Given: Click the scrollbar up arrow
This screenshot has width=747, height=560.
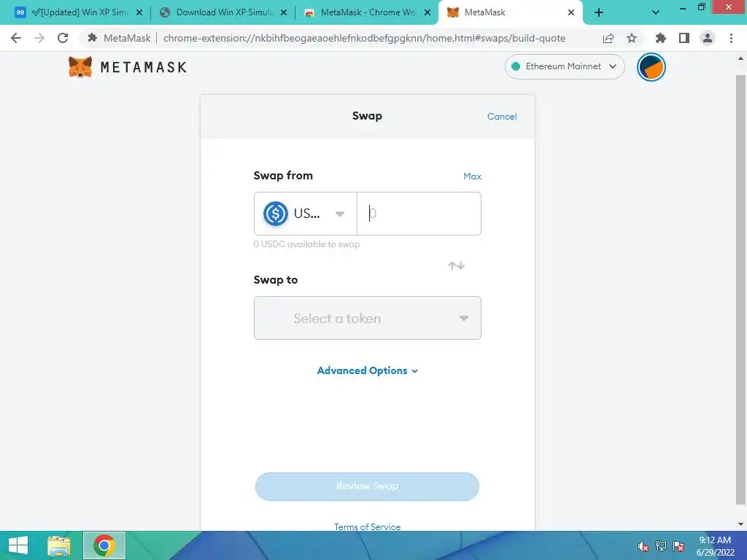Looking at the screenshot, I should pos(741,58).
